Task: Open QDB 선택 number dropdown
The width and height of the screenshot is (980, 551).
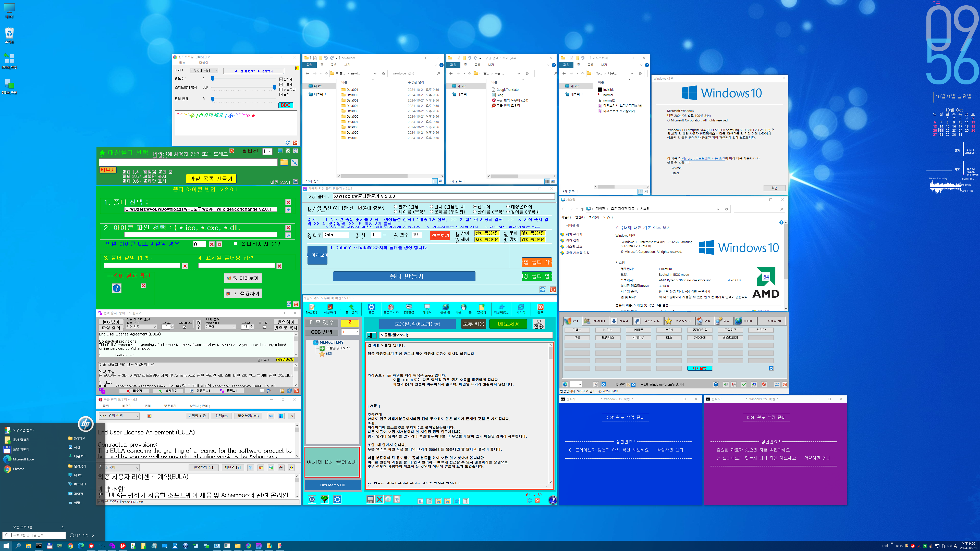Action: click(350, 332)
